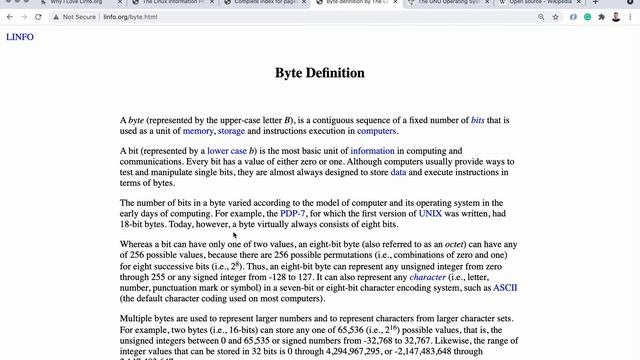Viewport: 640px width, 360px height.
Task: Close the GNU Operating System tab
Action: point(487,2)
